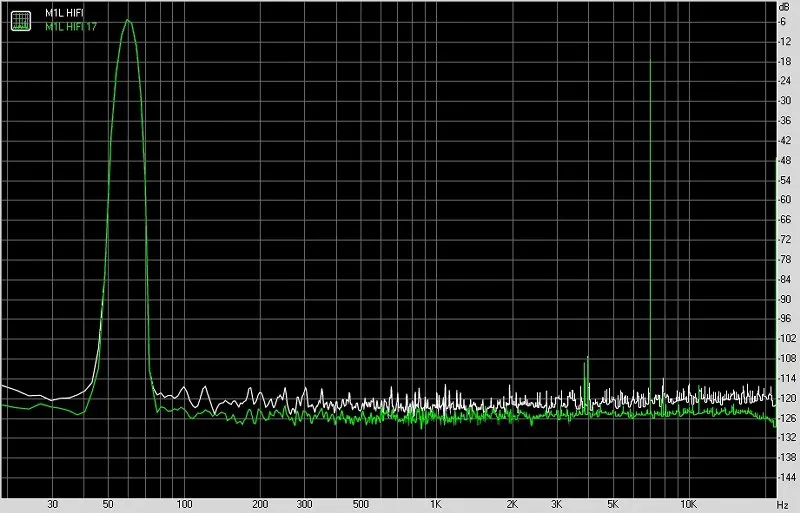The image size is (800, 513).
Task: Click the "10K" frequency axis label
Action: coord(688,505)
